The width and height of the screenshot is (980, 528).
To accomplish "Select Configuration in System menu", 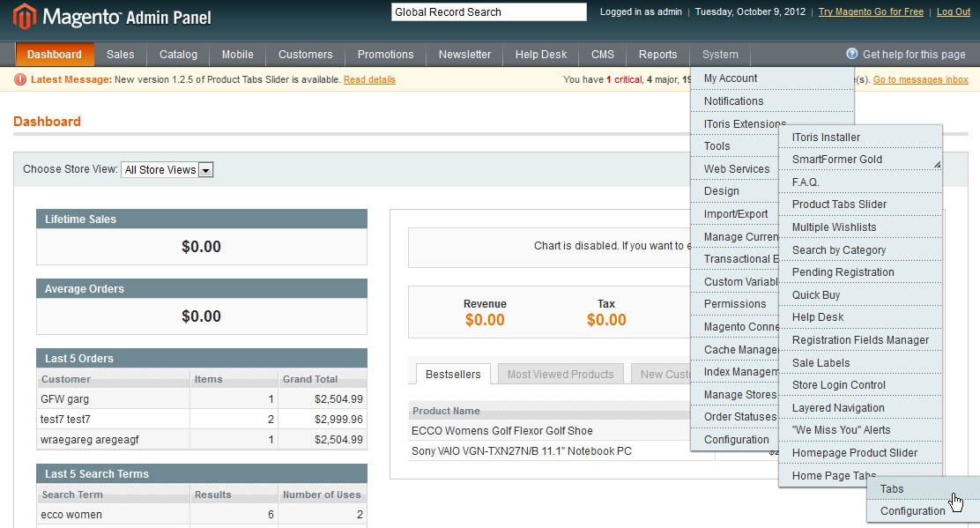I will (735, 439).
